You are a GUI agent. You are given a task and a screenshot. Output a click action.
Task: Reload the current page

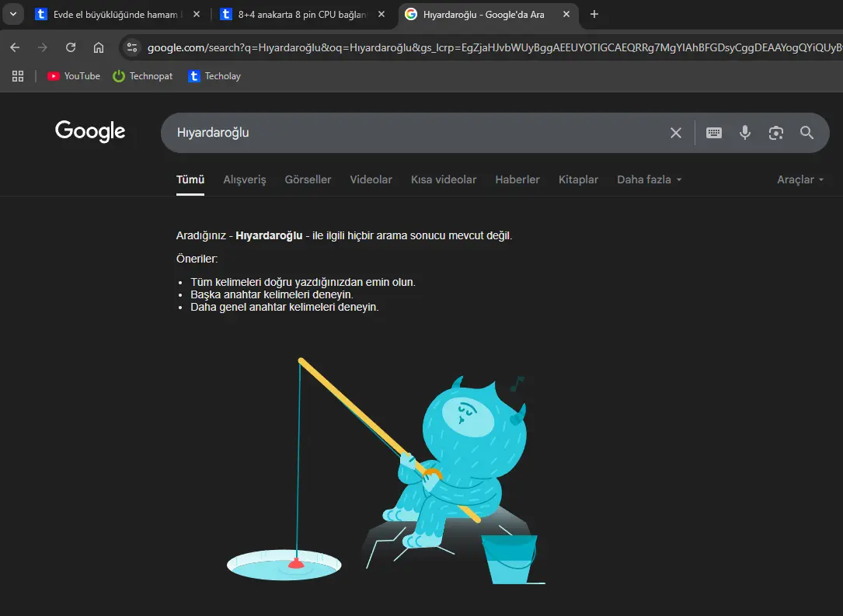(71, 48)
